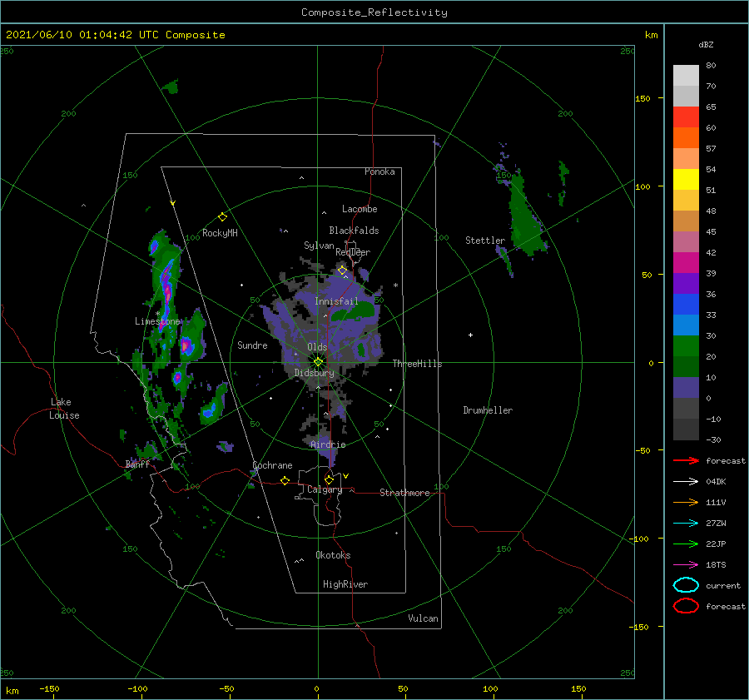749x700 pixels.
Task: Click the Blackfalds label
Action: point(354,231)
